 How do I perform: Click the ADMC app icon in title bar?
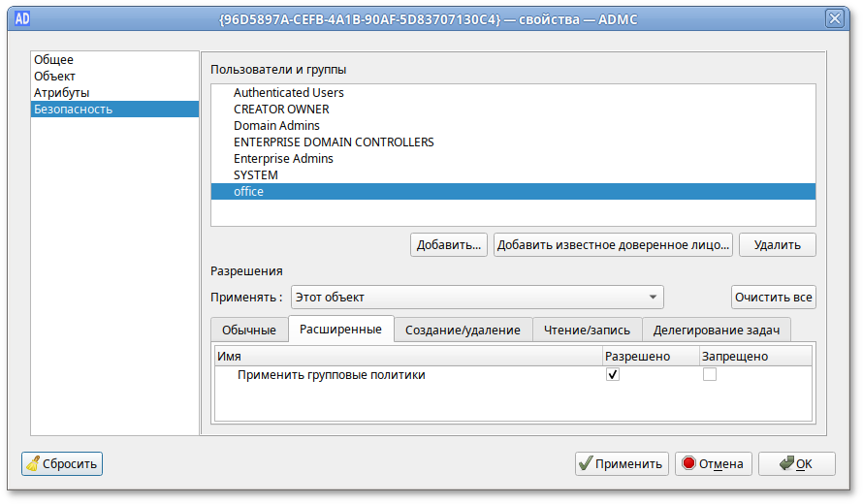[x=22, y=19]
